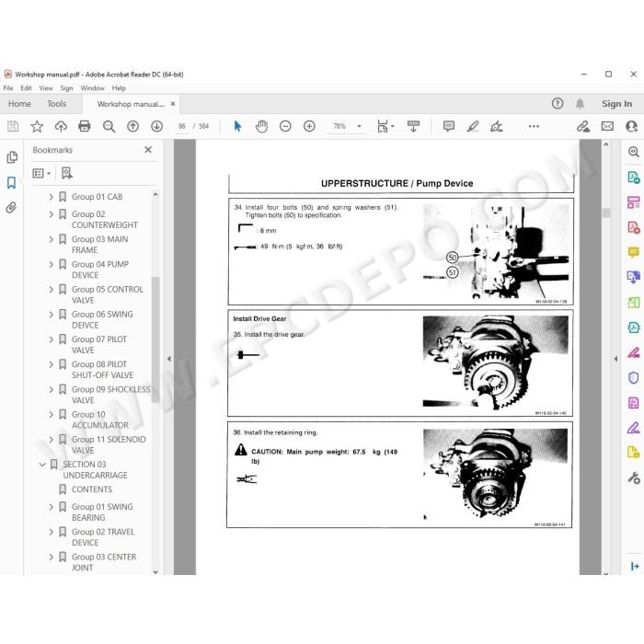Activate the Hand pan tool
Viewport: 644px width, 644px height.
261,126
